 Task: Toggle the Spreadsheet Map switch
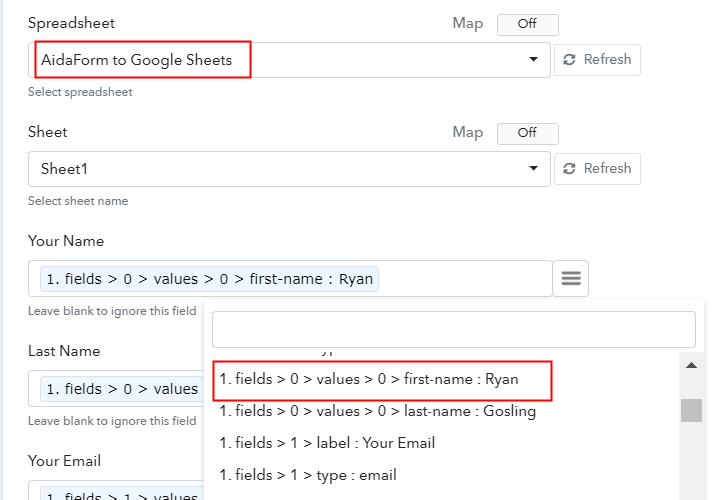(x=527, y=25)
